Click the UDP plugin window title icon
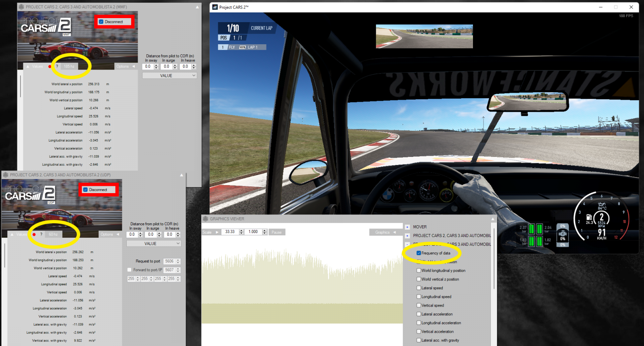The height and width of the screenshot is (346, 644). tap(6, 175)
